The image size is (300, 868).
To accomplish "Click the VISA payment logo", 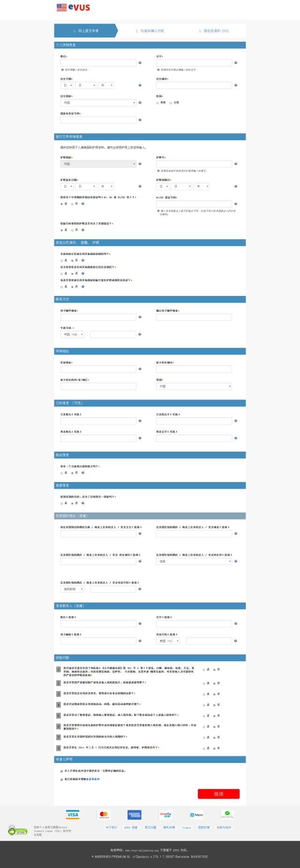I will 73,815.
